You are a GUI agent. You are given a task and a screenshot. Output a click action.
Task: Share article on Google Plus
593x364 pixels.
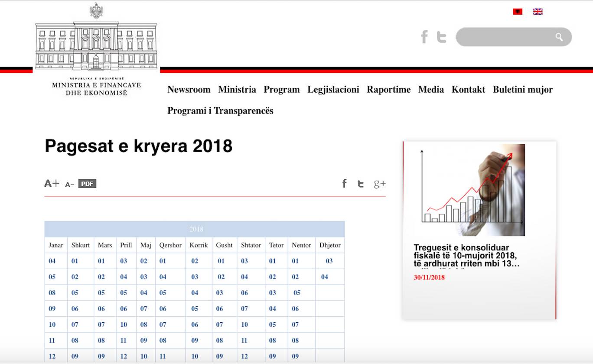[x=379, y=184]
